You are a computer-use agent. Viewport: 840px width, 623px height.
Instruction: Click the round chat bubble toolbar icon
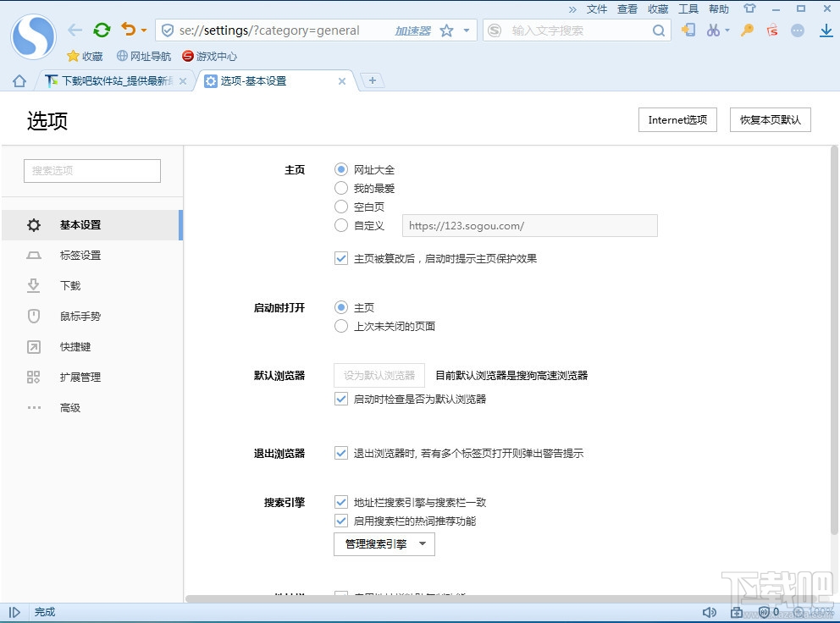tap(797, 30)
